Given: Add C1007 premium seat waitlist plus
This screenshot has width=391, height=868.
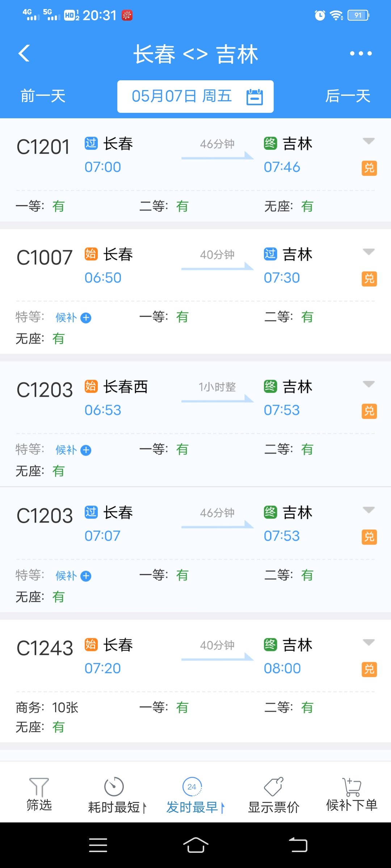Looking at the screenshot, I should tap(86, 318).
